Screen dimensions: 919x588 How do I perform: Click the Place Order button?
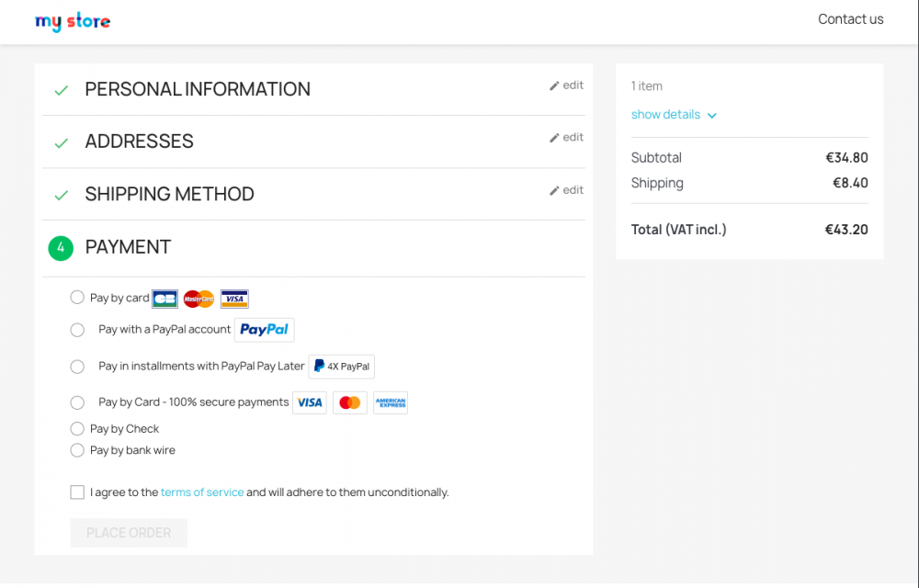pyautogui.click(x=129, y=533)
